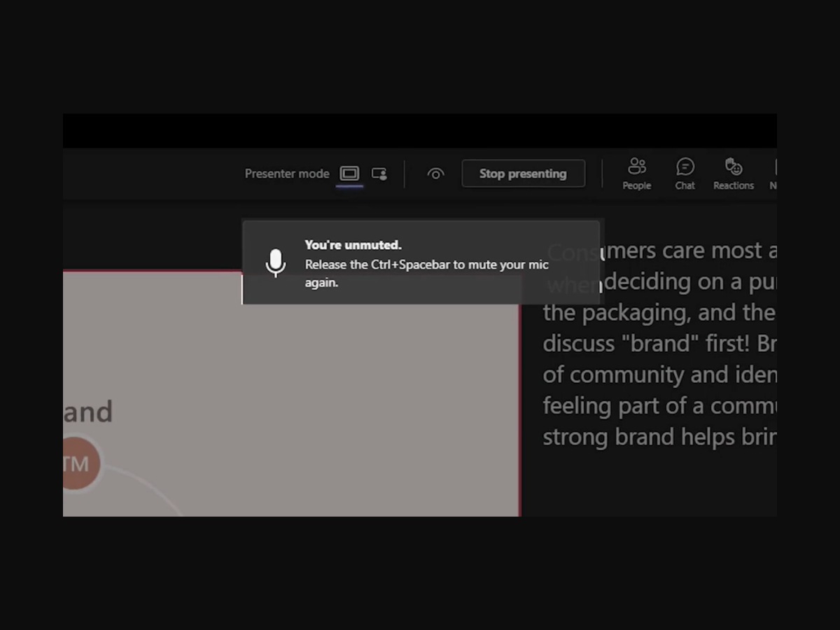Click the notes line "feeling part of a commu"

(659, 405)
